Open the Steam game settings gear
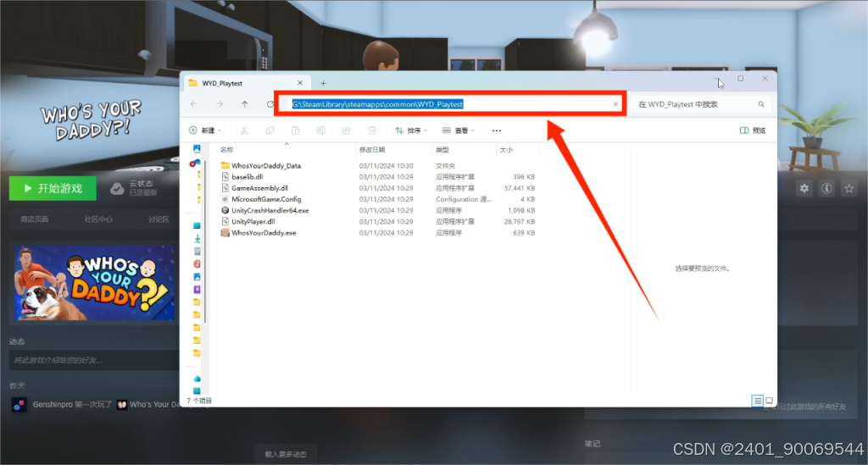Viewport: 868px width, 465px height. (x=804, y=189)
